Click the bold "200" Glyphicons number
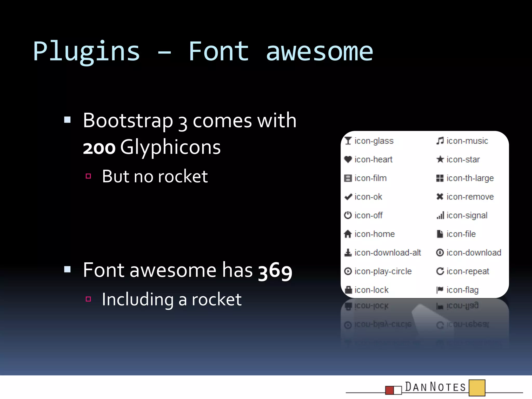The image size is (532, 399). [x=99, y=148]
